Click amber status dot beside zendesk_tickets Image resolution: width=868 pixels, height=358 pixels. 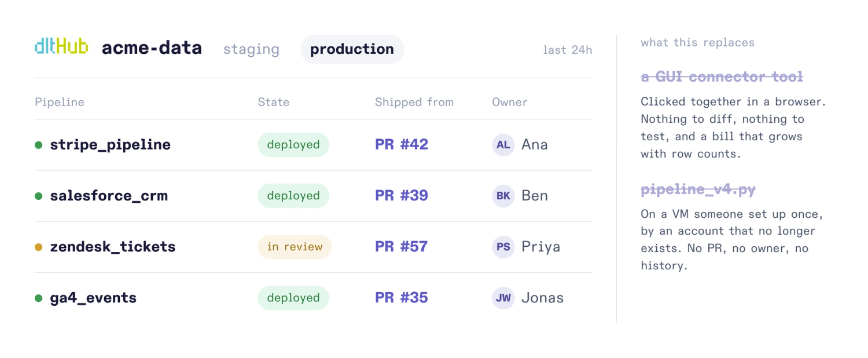39,247
